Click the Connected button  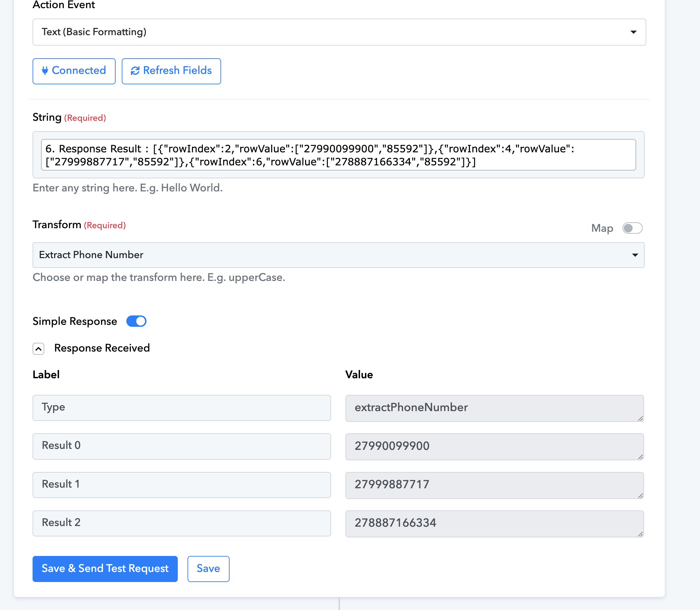[74, 71]
